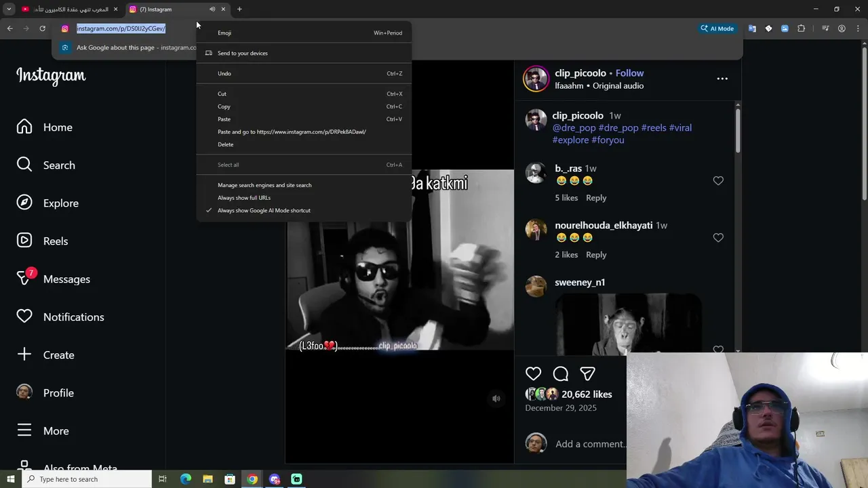
Task: Click Add a comment field
Action: 590,444
